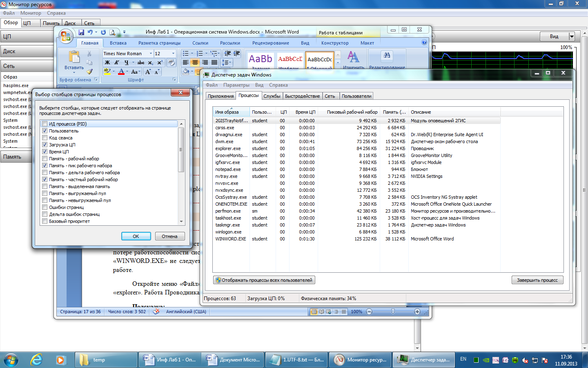This screenshot has height=368, width=588.
Task: Undo last action in Word toolbar
Action: pyautogui.click(x=90, y=32)
